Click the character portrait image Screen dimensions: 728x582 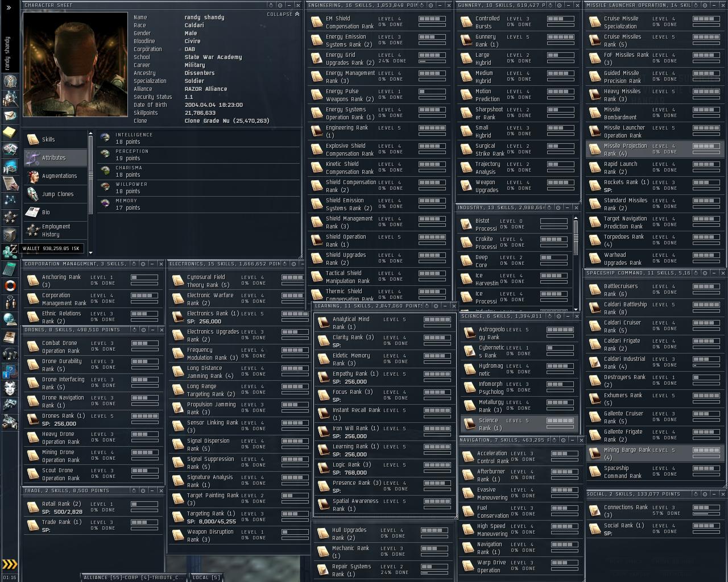pos(75,64)
